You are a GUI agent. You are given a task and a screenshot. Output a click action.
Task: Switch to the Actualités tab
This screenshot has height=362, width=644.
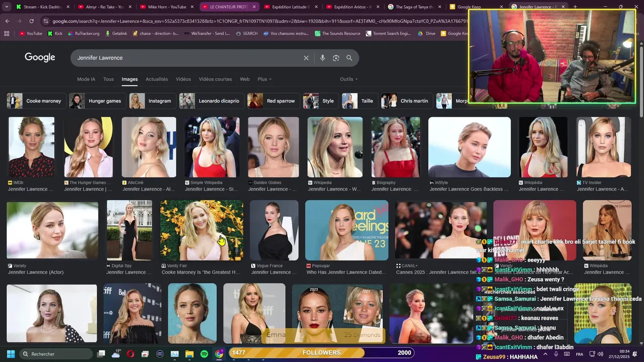point(156,79)
